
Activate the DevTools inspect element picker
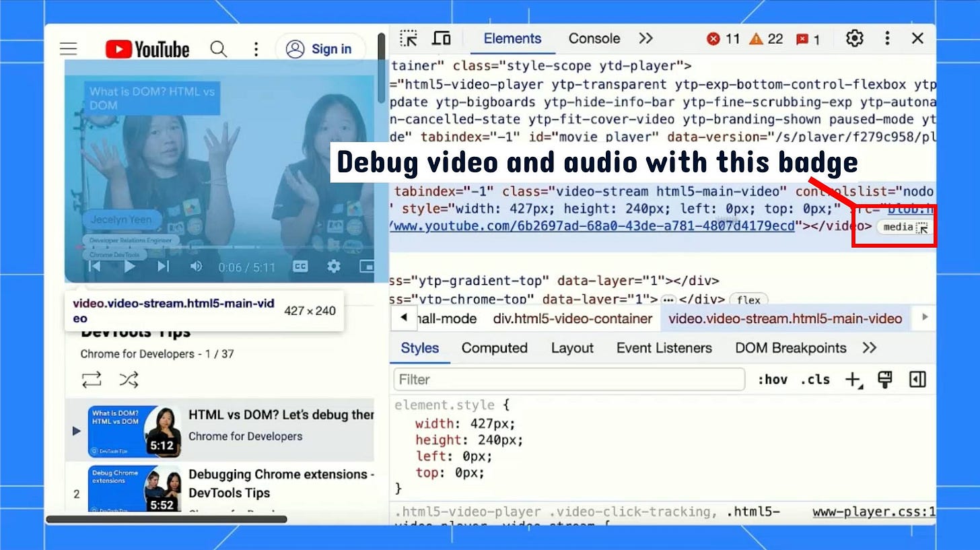click(x=409, y=38)
